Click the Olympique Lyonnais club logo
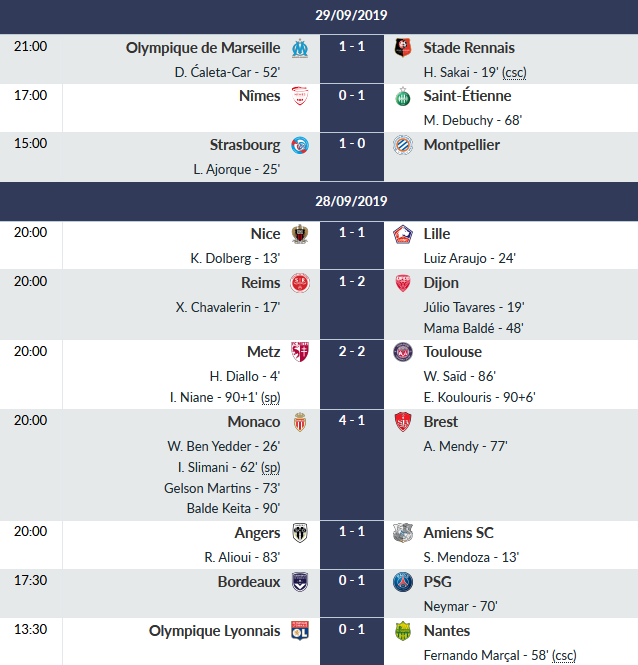The width and height of the screenshot is (638, 665). (299, 631)
